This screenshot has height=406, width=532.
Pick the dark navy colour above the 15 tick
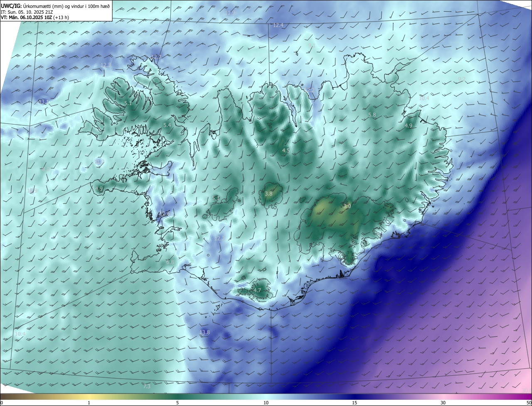pyautogui.click(x=355, y=396)
